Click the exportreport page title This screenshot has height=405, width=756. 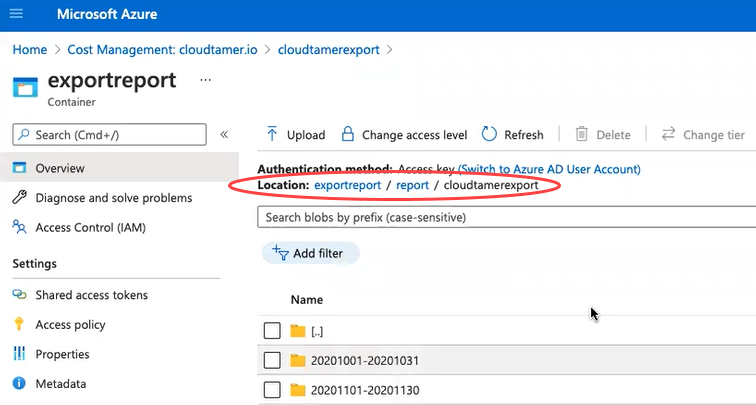[x=112, y=80]
